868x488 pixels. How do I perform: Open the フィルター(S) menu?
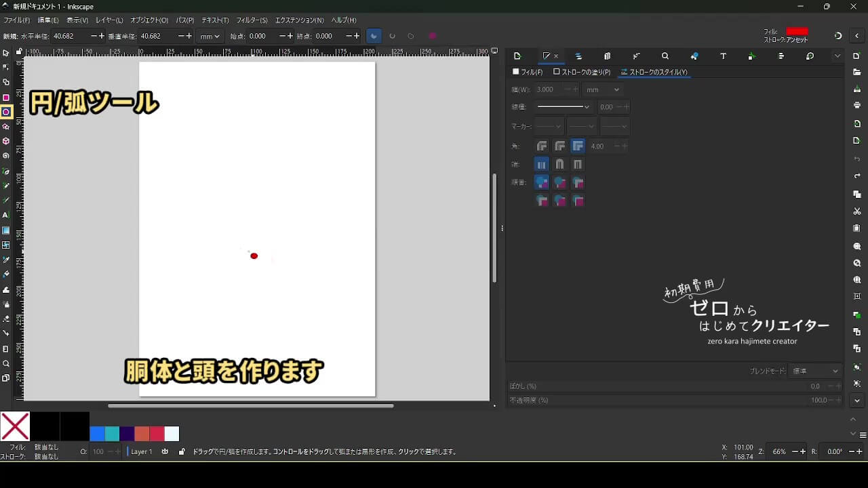coord(252,20)
